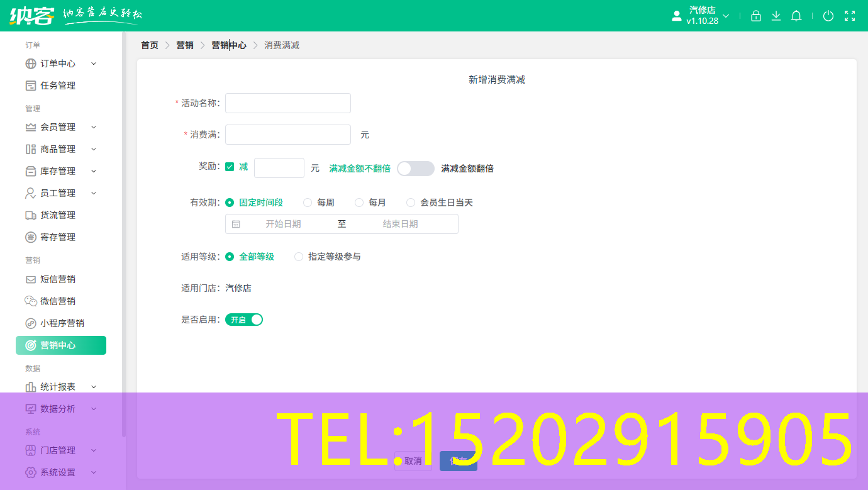Viewport: 868px width, 490px height.
Task: Click the 活动名称 activity name input field
Action: tap(287, 103)
